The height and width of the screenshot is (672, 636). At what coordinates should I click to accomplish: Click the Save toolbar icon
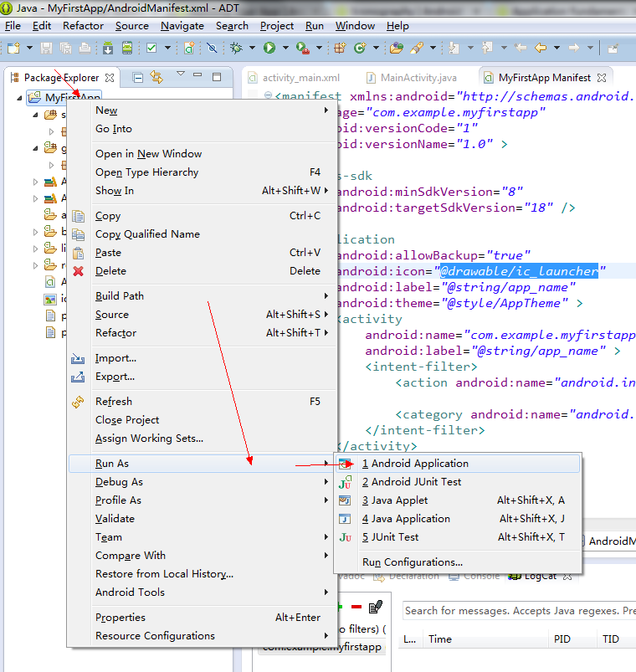click(46, 48)
